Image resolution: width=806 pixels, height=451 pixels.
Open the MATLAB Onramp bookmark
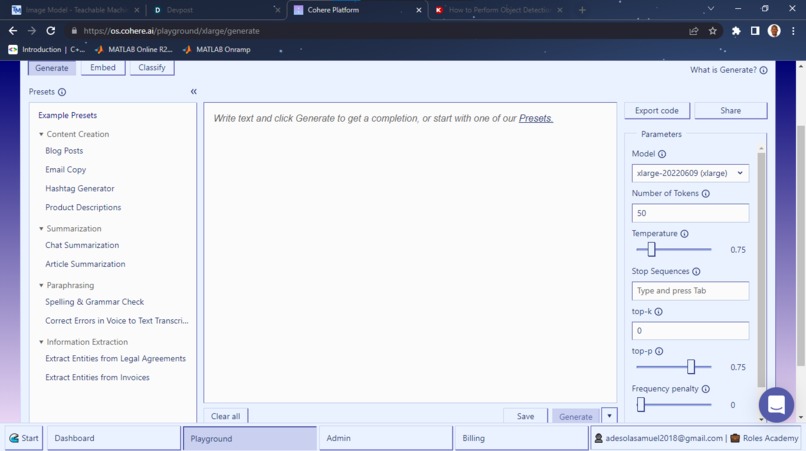217,50
